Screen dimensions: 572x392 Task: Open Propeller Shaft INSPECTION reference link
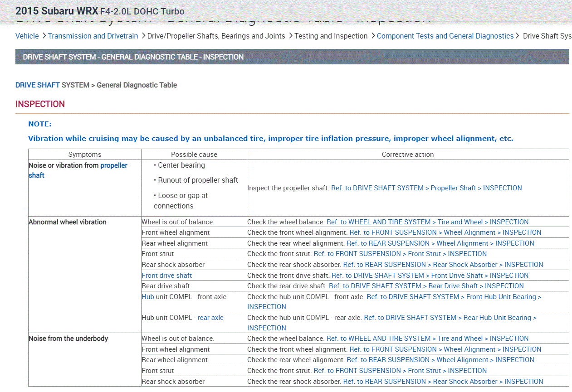point(426,188)
